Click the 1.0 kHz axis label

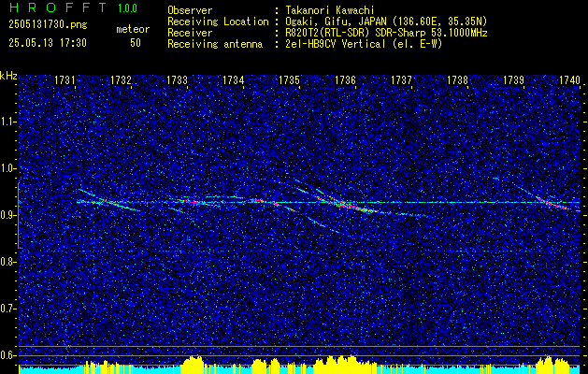(8, 168)
